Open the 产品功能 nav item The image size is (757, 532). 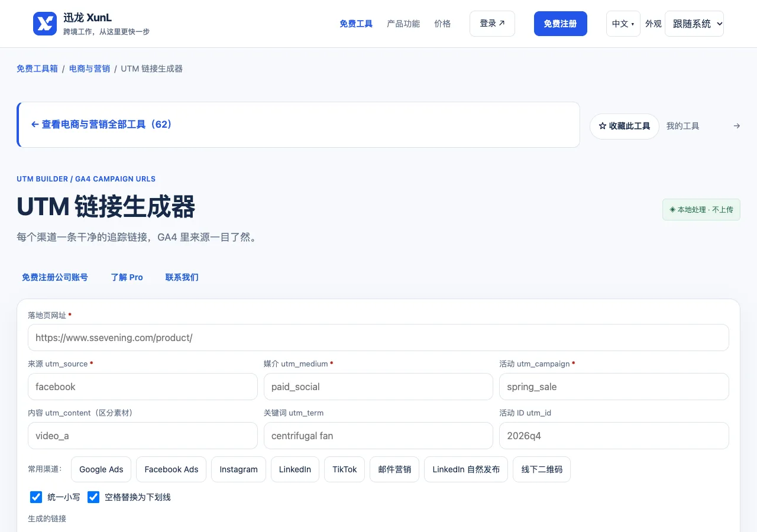(x=403, y=24)
